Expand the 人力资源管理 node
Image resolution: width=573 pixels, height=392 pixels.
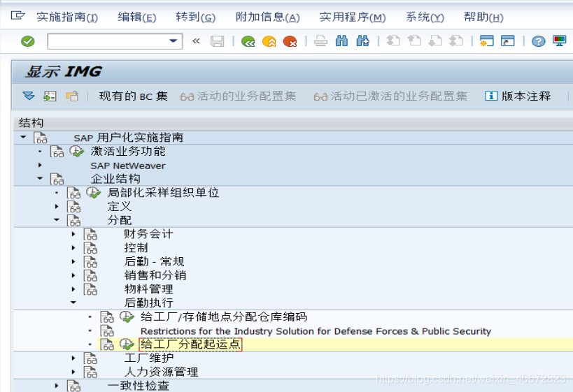73,372
